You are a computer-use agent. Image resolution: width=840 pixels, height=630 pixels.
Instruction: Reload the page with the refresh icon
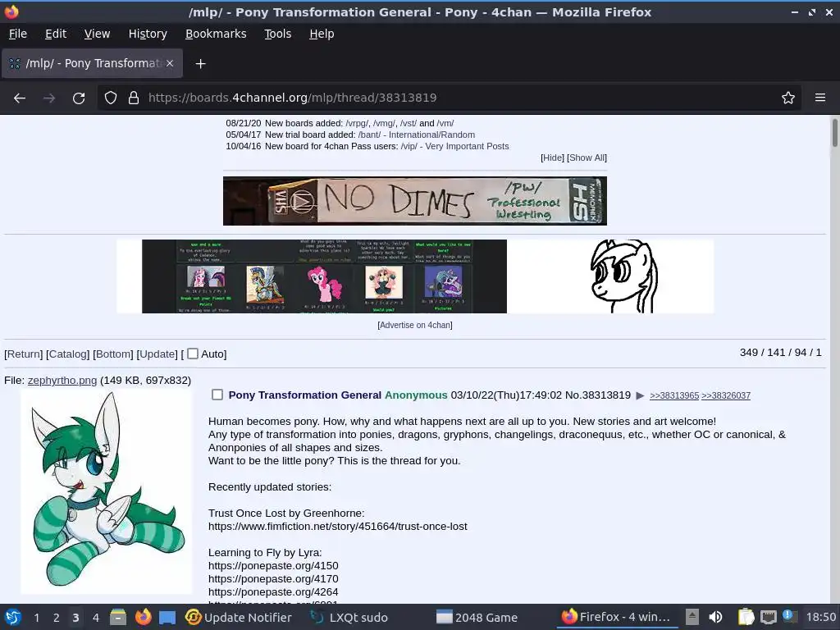tap(79, 98)
